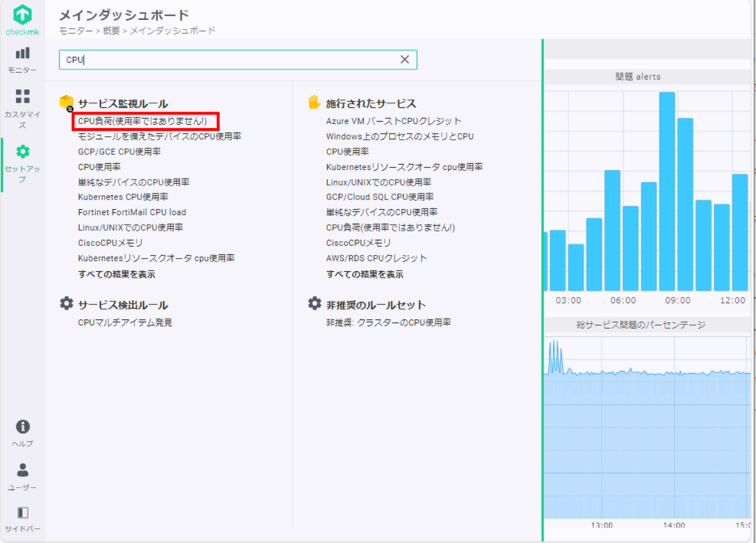The width and height of the screenshot is (756, 543).
Task: Open CPUマルチアイテム発見 discovery rule
Action: click(x=126, y=322)
